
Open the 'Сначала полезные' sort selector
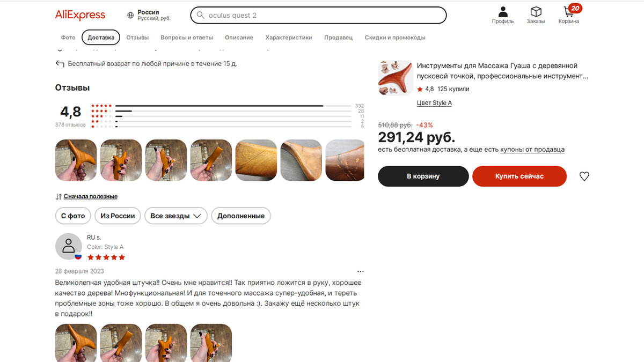click(86, 196)
